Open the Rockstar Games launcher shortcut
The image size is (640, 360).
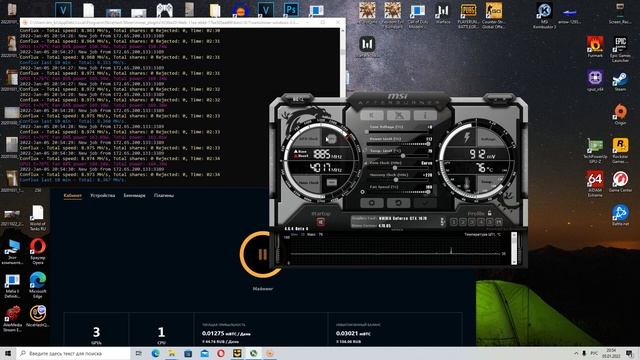[x=620, y=151]
